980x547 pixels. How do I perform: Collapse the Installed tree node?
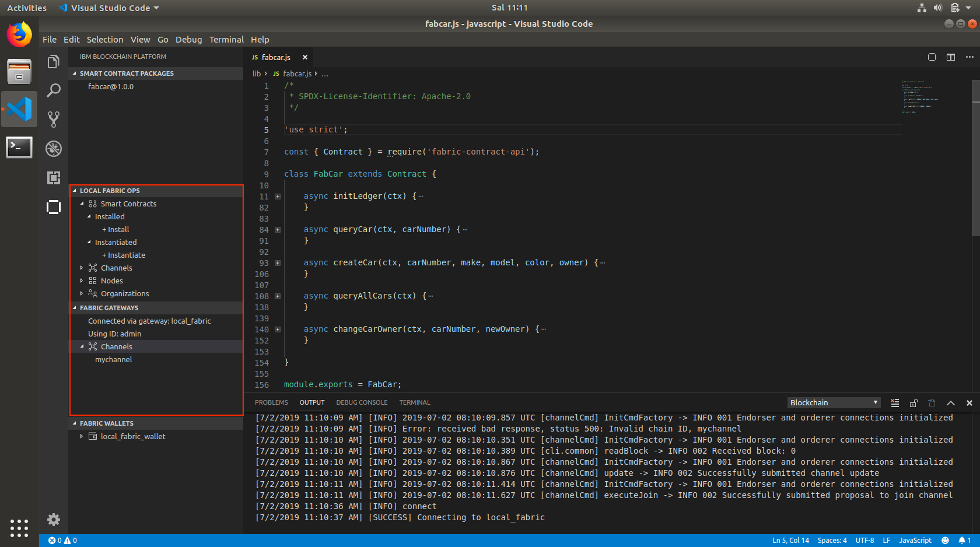click(89, 216)
